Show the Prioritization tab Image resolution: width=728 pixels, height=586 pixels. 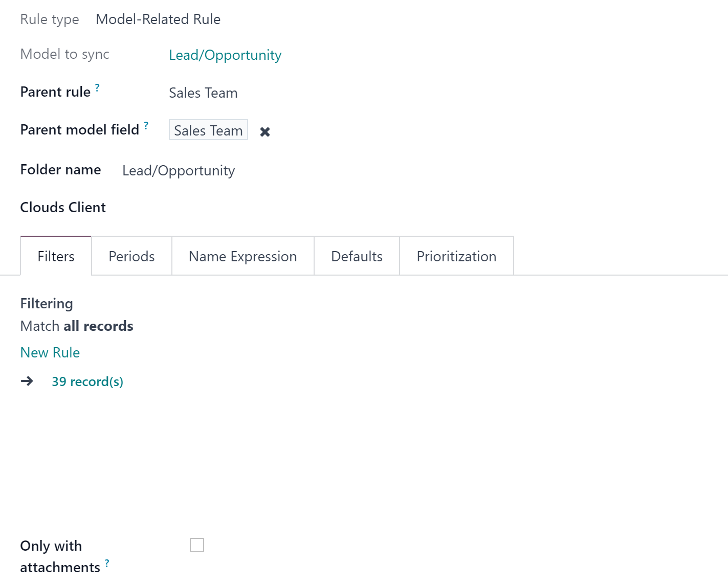457,256
